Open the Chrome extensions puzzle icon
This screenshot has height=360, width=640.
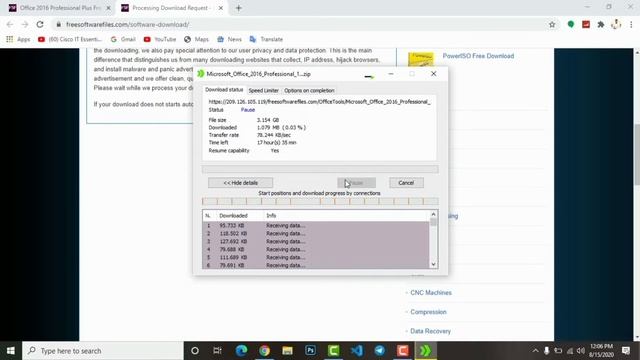click(600, 24)
